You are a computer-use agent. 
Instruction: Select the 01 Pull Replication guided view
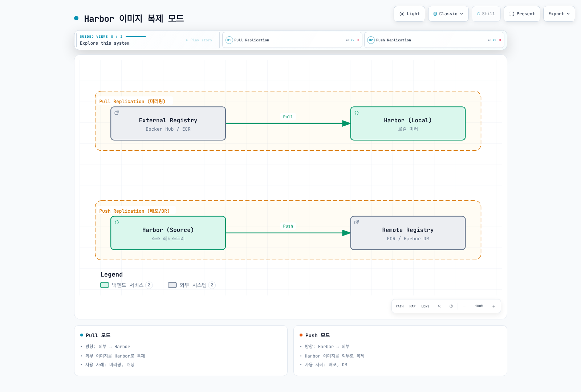pos(292,40)
